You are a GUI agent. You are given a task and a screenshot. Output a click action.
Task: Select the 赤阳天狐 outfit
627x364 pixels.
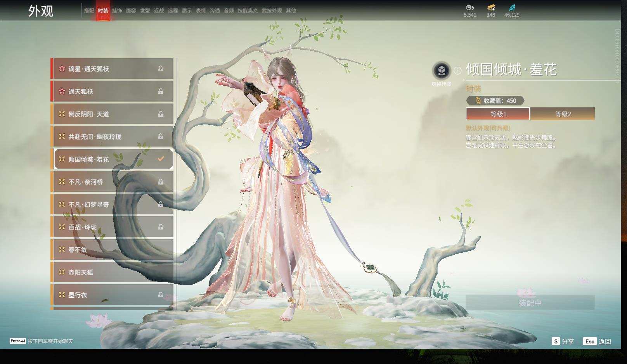pos(112,272)
